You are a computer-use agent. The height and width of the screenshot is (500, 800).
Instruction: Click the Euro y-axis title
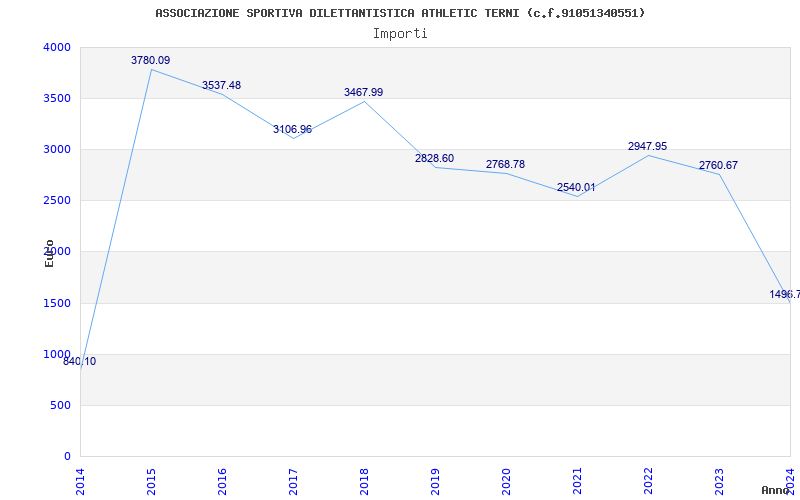[49, 253]
